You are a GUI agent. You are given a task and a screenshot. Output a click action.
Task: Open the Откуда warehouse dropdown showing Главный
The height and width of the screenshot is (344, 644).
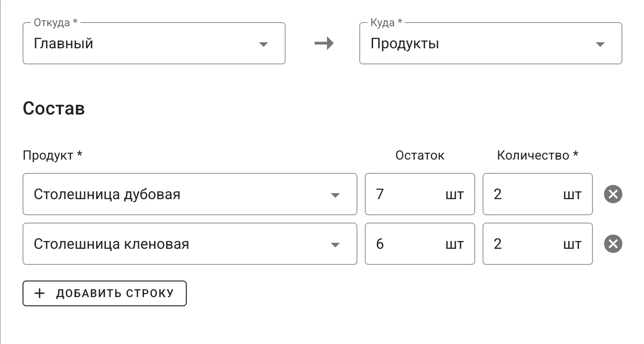point(154,43)
